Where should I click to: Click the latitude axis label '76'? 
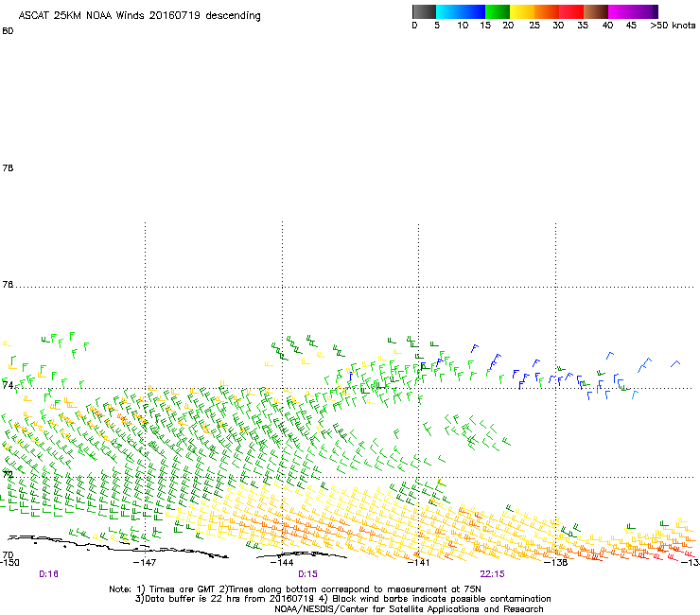(8, 285)
